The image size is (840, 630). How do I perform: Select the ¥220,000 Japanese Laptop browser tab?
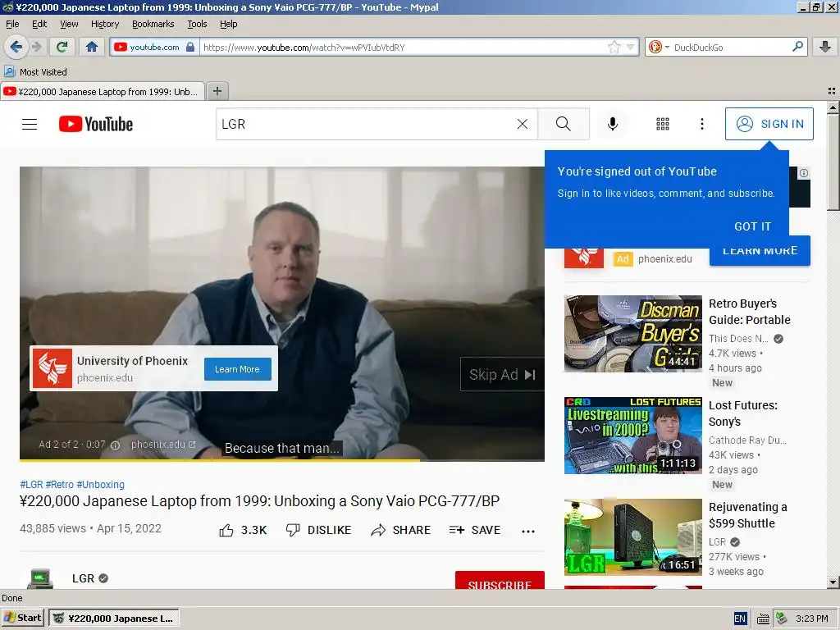103,92
